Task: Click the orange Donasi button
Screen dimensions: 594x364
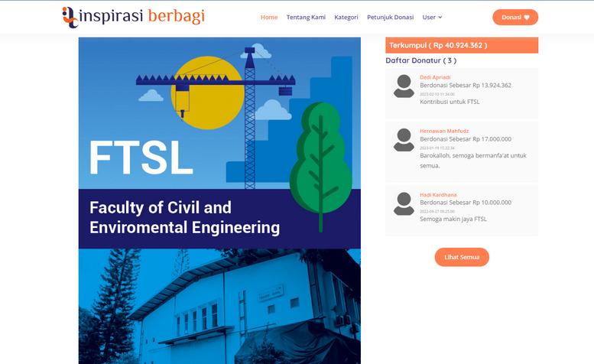Action: 515,17
